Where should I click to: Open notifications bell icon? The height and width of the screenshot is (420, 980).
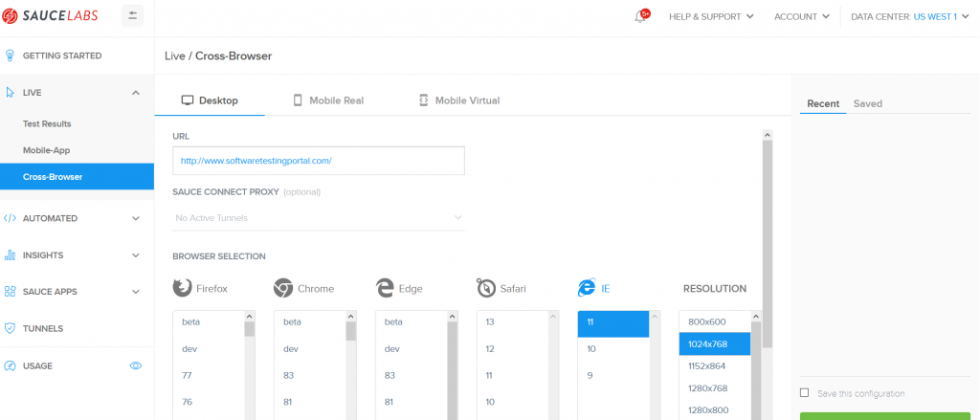coord(641,16)
